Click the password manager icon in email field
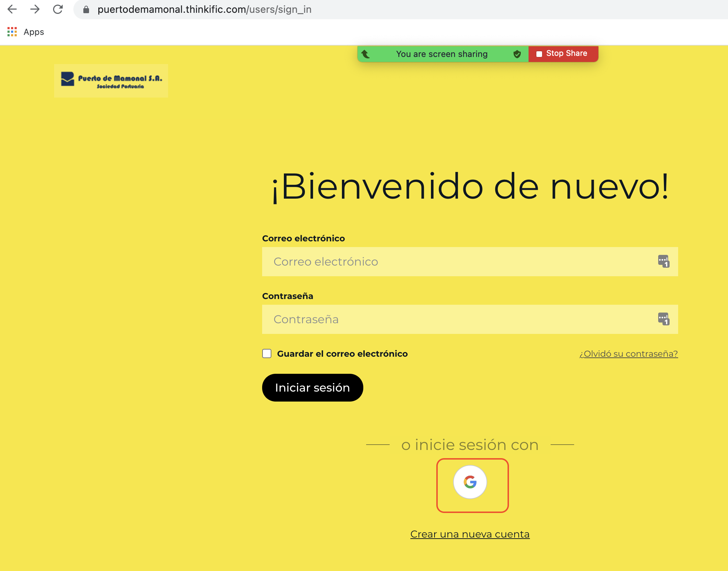Image resolution: width=728 pixels, height=571 pixels. point(663,261)
